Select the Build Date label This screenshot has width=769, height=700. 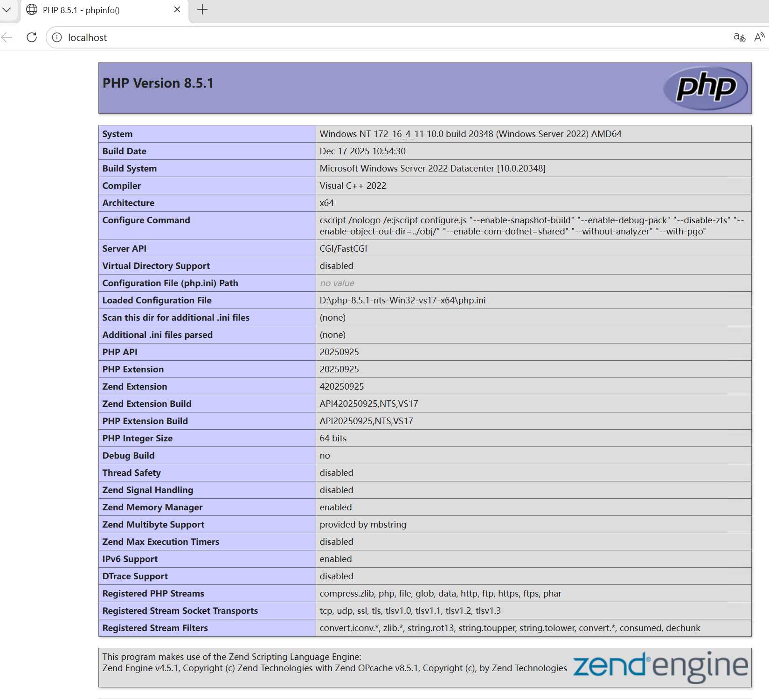click(125, 151)
